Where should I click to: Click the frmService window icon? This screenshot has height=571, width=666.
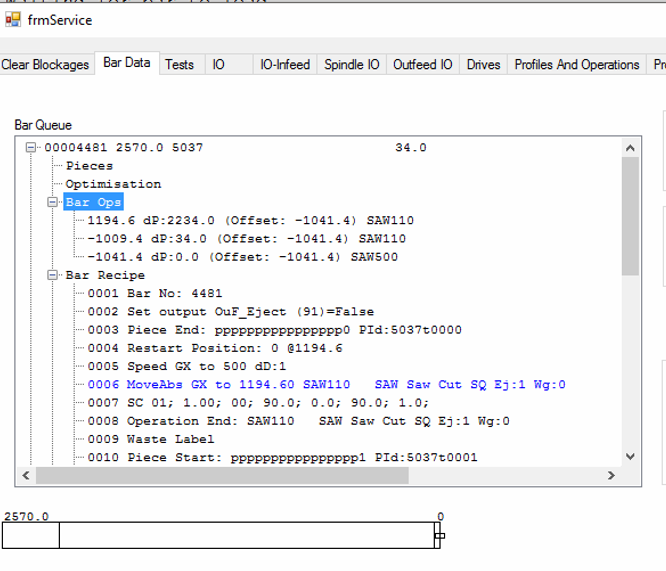pyautogui.click(x=13, y=19)
